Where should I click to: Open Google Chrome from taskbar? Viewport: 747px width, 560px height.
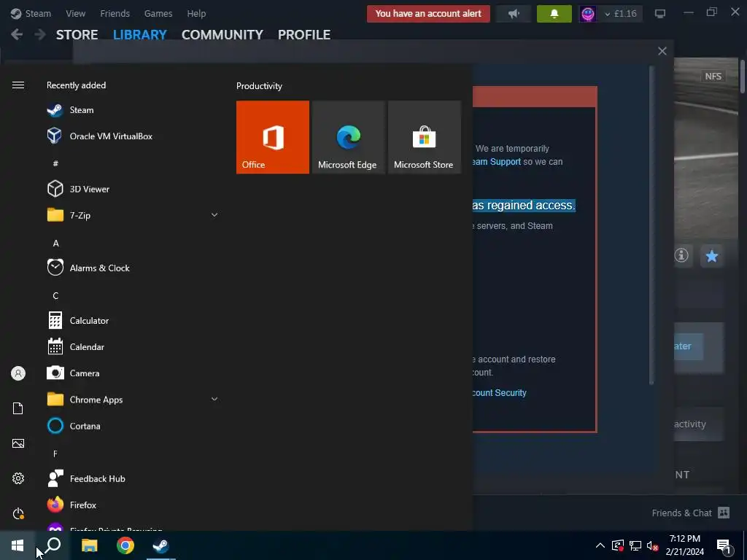click(x=125, y=545)
